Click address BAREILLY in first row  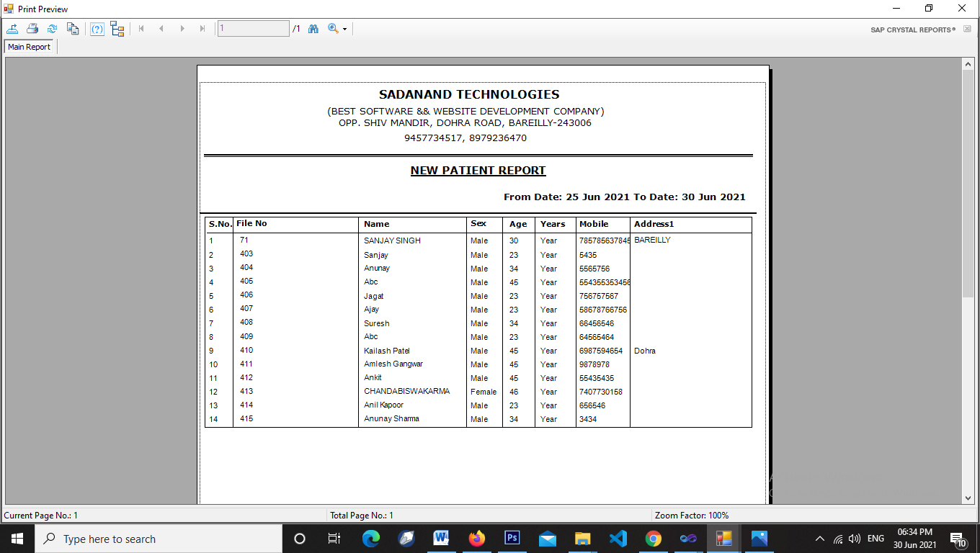(x=652, y=240)
